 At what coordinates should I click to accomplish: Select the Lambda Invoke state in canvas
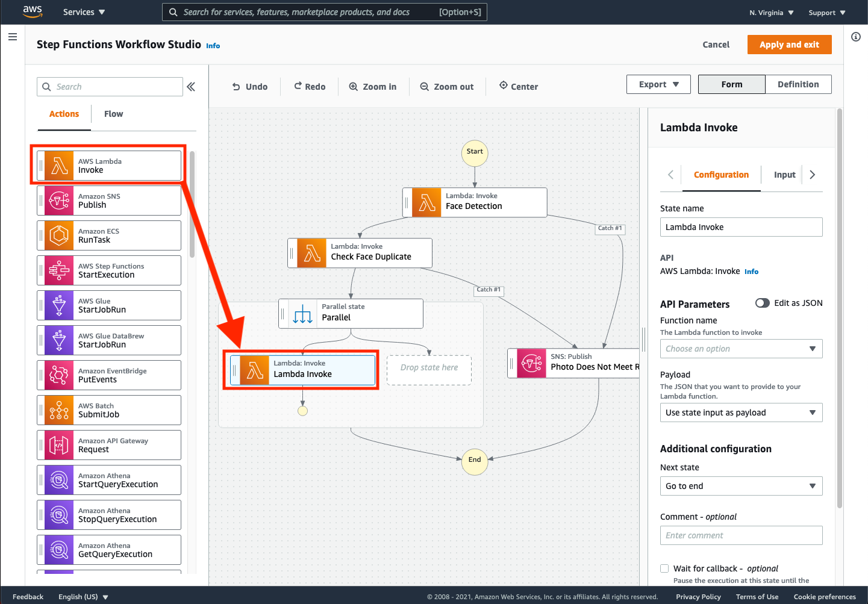point(303,370)
